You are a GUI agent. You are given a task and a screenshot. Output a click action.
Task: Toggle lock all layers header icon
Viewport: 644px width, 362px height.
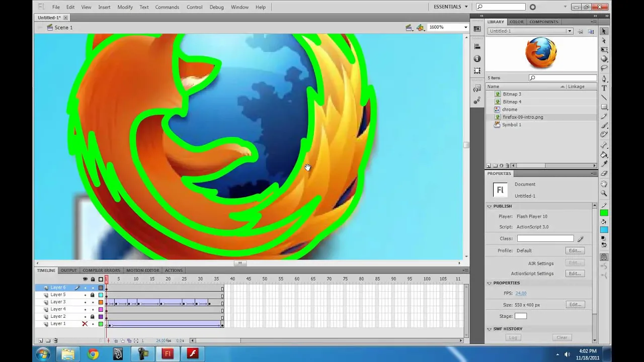click(93, 279)
